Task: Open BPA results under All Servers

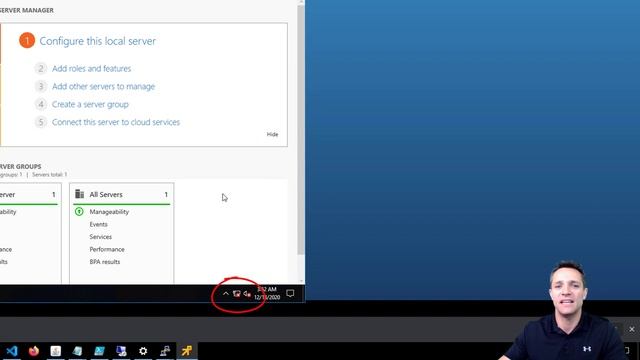Action: tap(104, 262)
